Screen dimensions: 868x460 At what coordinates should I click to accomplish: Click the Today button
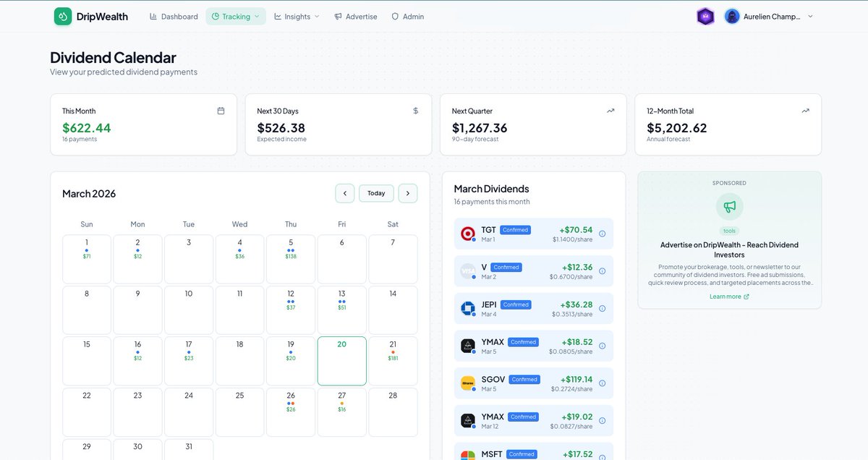[376, 193]
